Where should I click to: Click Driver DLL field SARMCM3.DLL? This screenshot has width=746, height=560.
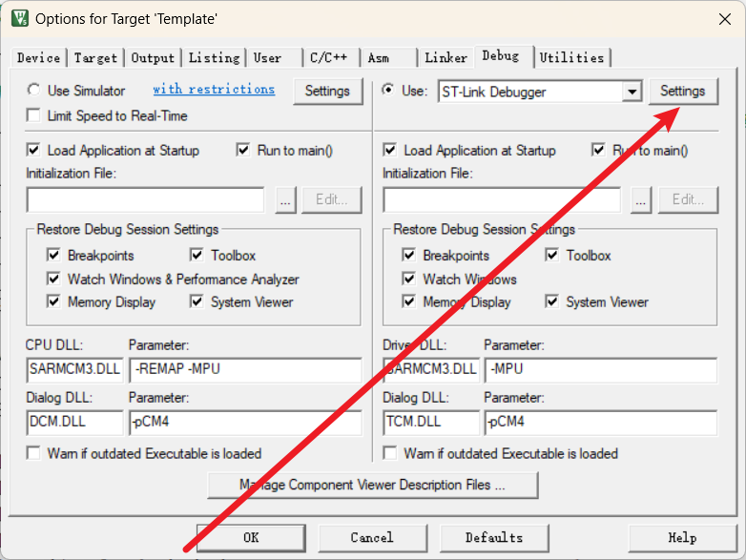(431, 370)
